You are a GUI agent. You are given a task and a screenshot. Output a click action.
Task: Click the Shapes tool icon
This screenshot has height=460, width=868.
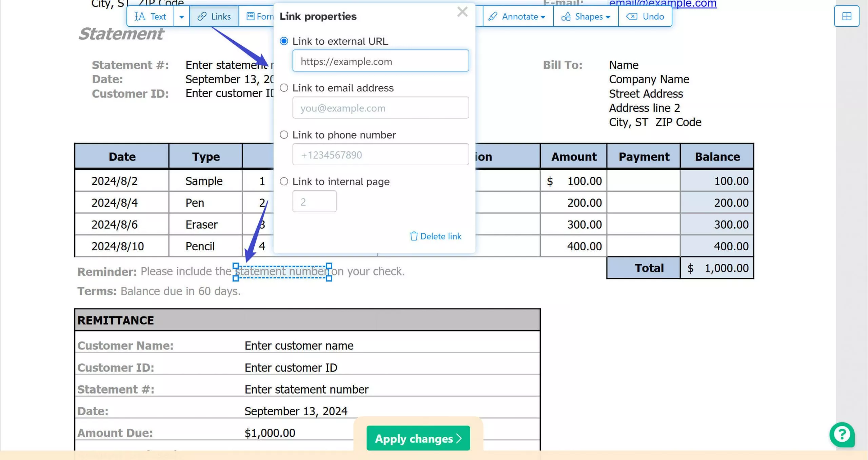coord(566,16)
